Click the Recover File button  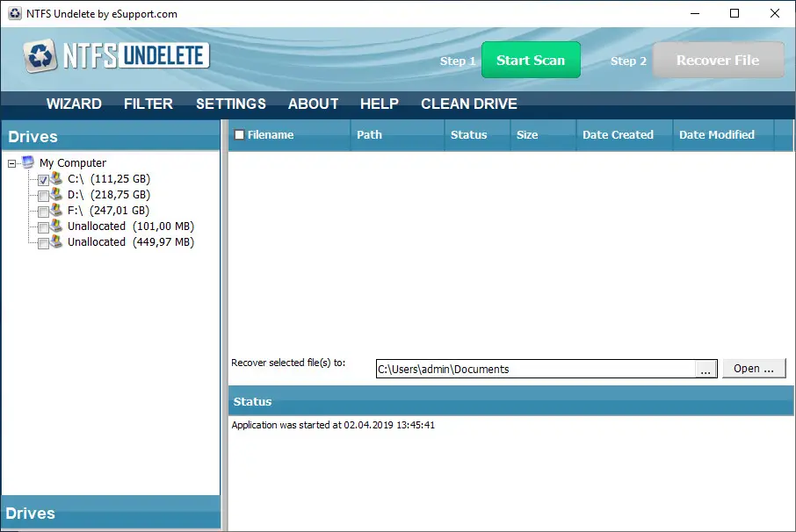pyautogui.click(x=719, y=60)
